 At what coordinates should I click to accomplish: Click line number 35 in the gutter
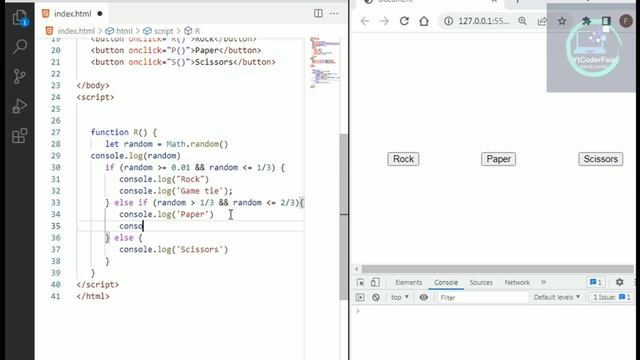tap(56, 226)
